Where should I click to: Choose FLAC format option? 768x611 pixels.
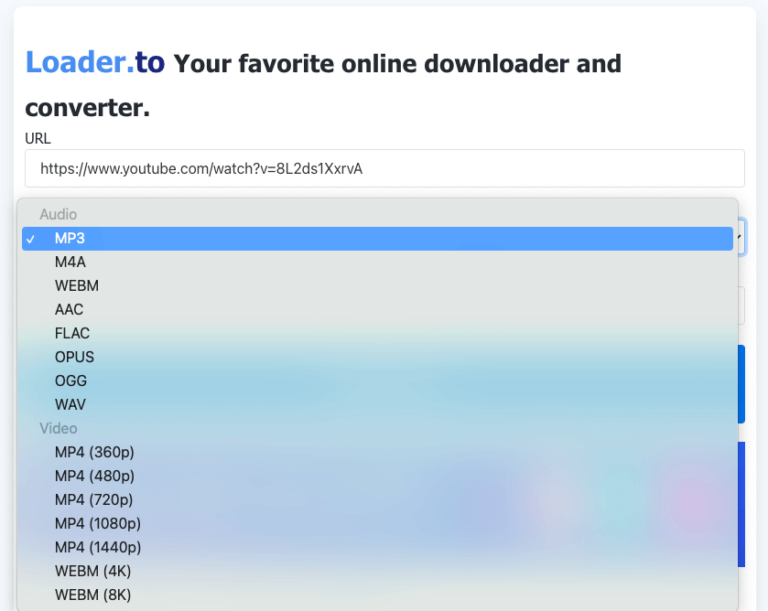(72, 333)
